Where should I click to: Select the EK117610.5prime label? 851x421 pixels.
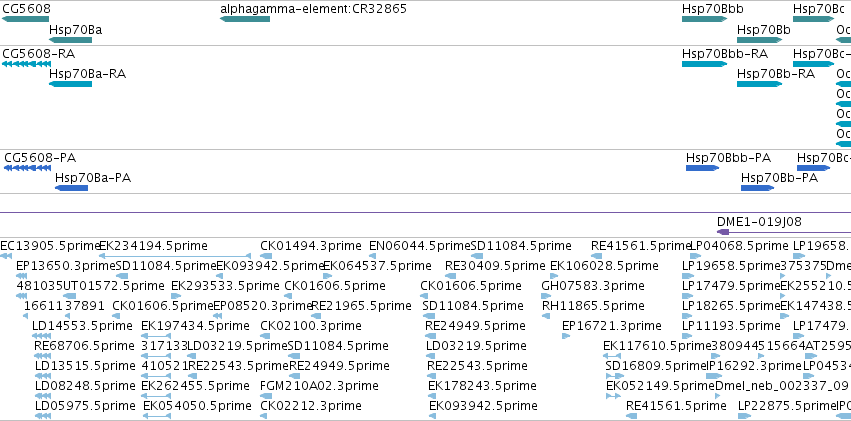click(657, 346)
